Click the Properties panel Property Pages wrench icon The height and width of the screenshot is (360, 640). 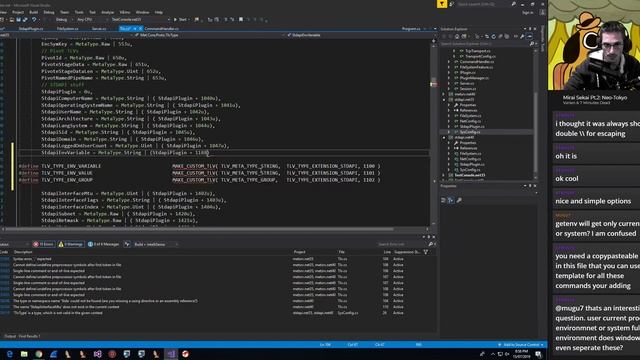click(x=459, y=200)
